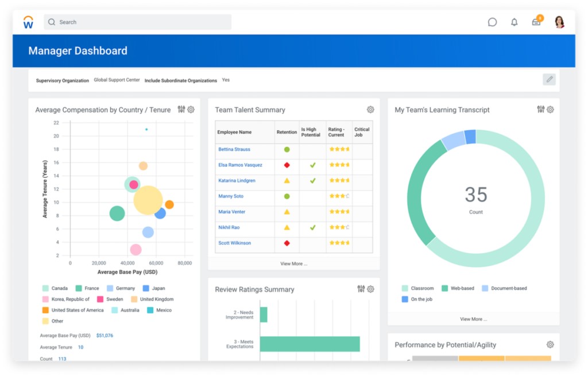Click the Workday logo home icon
This screenshot has width=588, height=377.
[28, 22]
